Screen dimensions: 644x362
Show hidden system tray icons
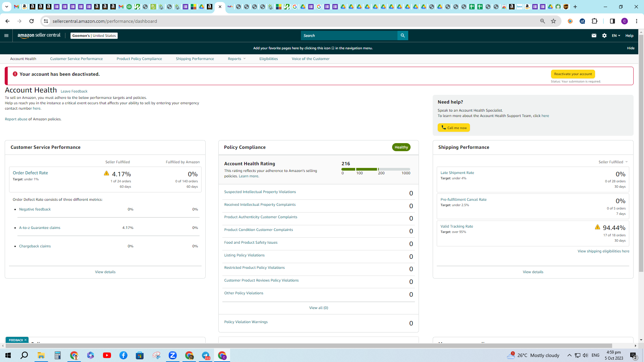[569, 355]
